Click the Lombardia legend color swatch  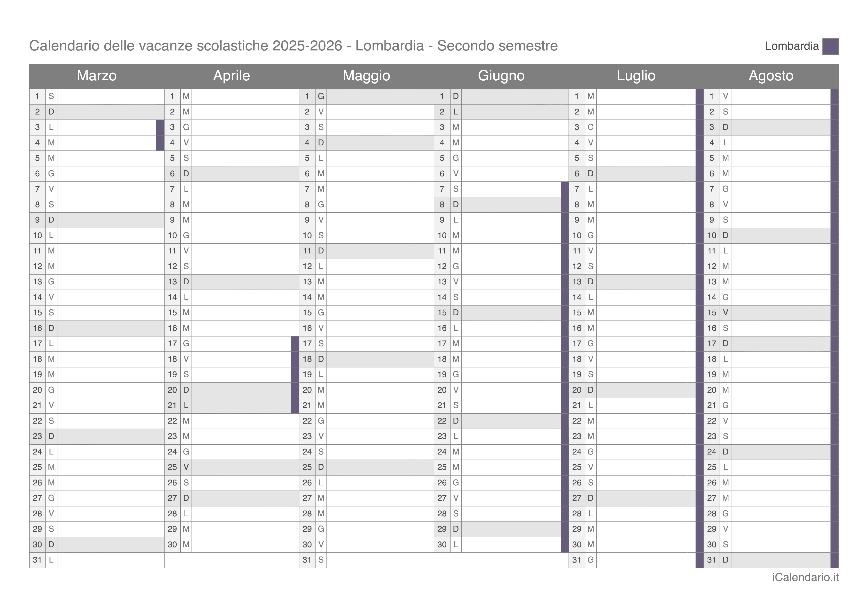coord(830,46)
